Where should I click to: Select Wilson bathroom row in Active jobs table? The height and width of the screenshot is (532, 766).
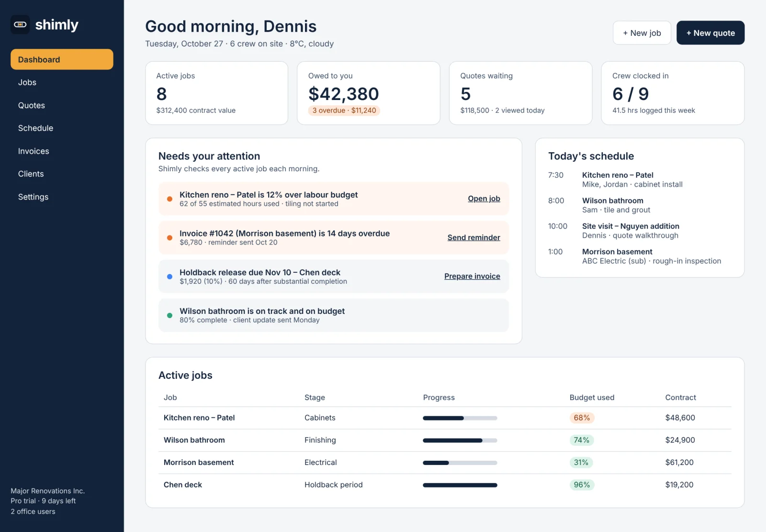coord(445,440)
